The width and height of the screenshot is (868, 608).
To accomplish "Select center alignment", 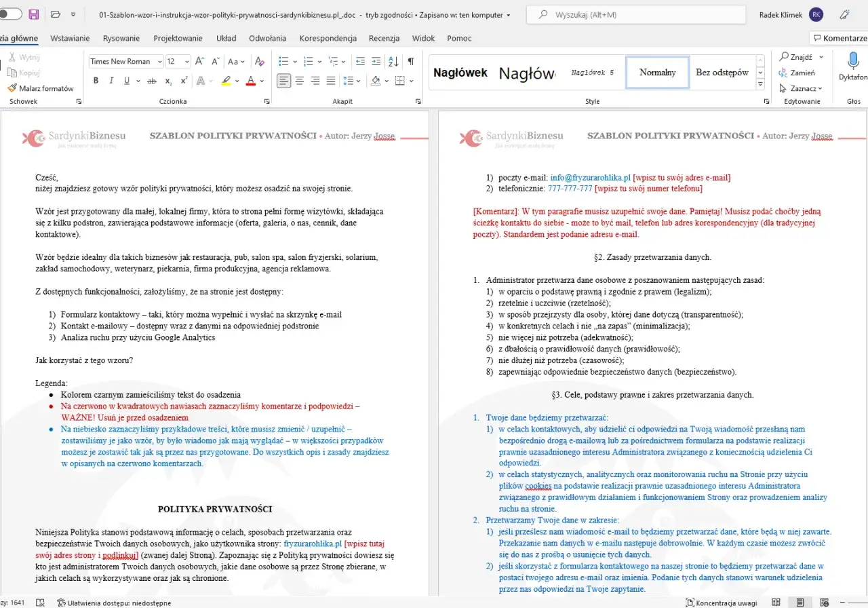I will pos(300,81).
